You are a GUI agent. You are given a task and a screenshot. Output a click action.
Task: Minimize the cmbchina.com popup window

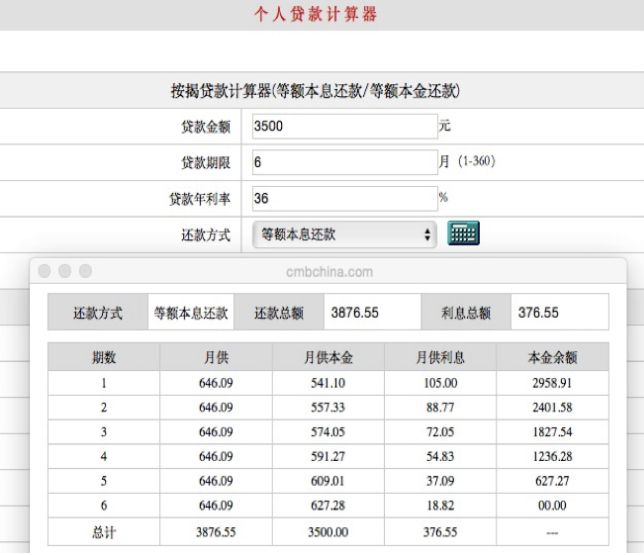pos(65,271)
